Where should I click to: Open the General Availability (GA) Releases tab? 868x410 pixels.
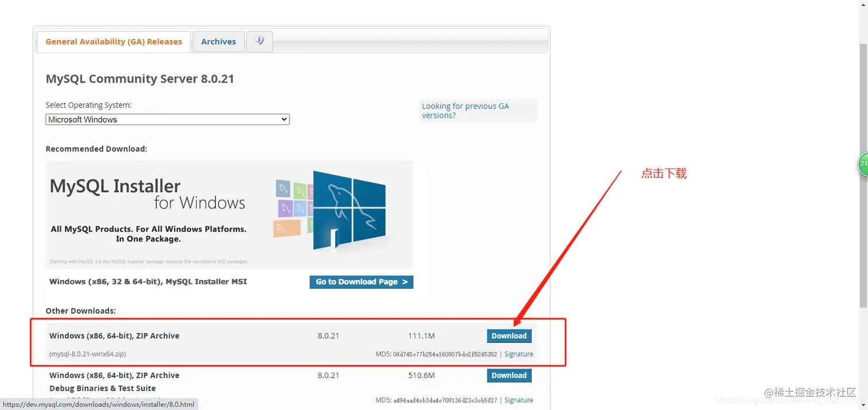114,42
